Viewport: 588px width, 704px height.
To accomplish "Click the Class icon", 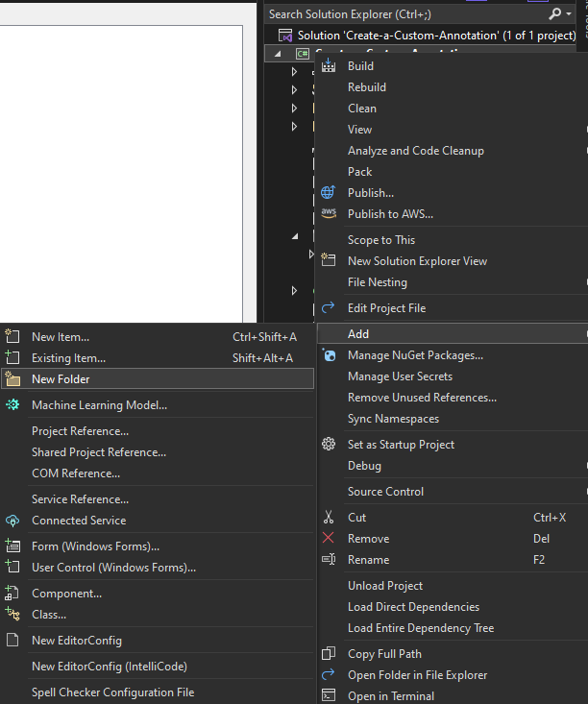I will (x=12, y=614).
